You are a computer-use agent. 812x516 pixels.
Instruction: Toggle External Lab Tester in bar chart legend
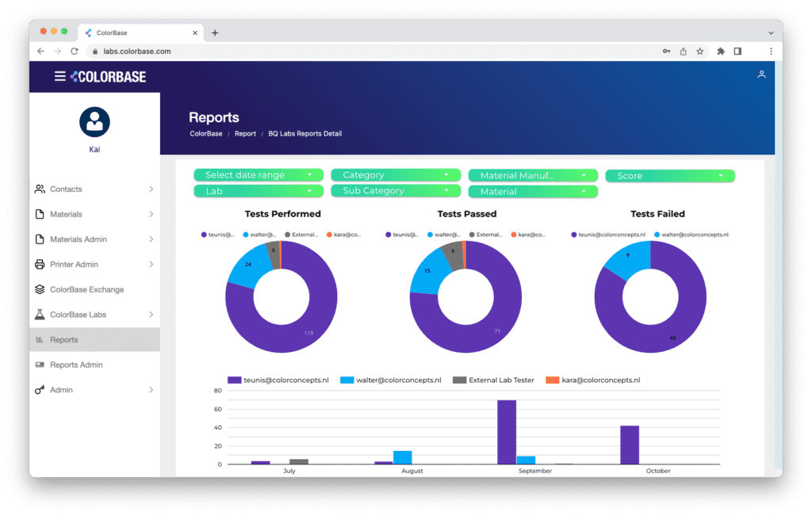[x=493, y=380]
